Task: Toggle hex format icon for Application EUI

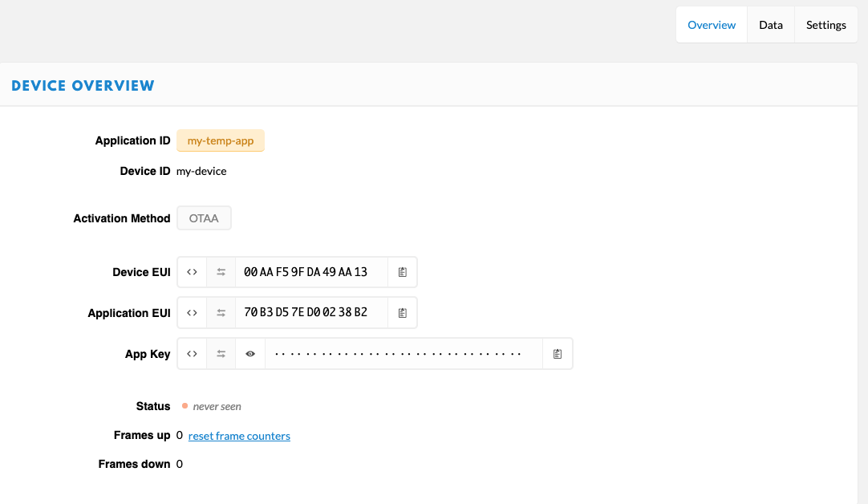Action: (x=192, y=313)
